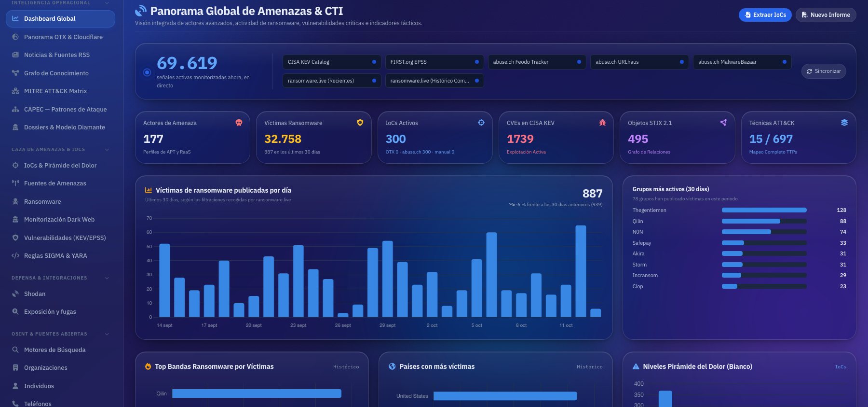The width and height of the screenshot is (868, 407).
Task: Toggle the FIRST.org EPSS source chip
Action: pos(434,62)
